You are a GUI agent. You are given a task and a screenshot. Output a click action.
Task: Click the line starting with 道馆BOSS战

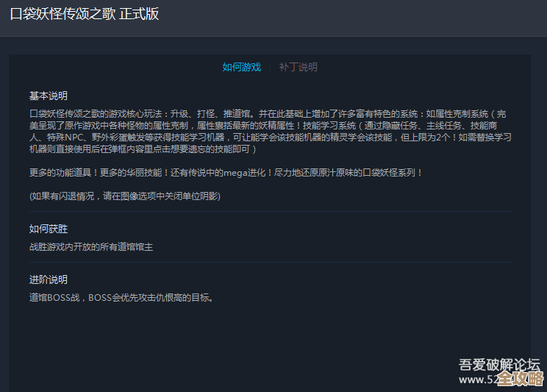pos(121,298)
